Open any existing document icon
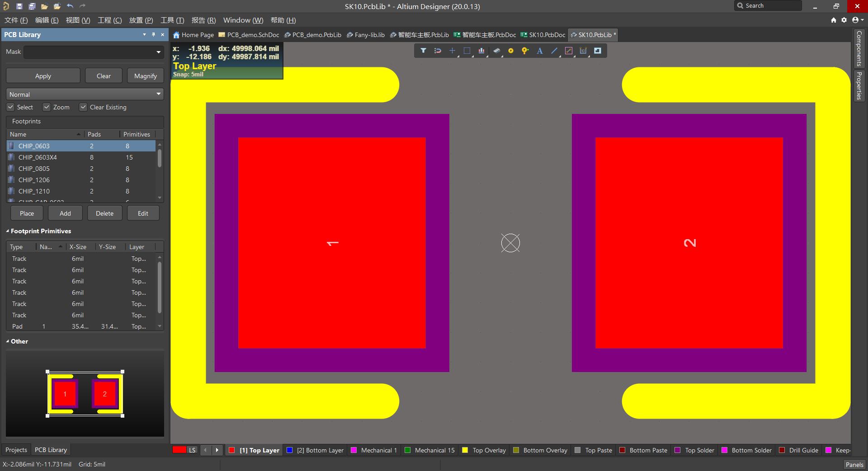Viewport: 868px width, 471px height. point(44,6)
